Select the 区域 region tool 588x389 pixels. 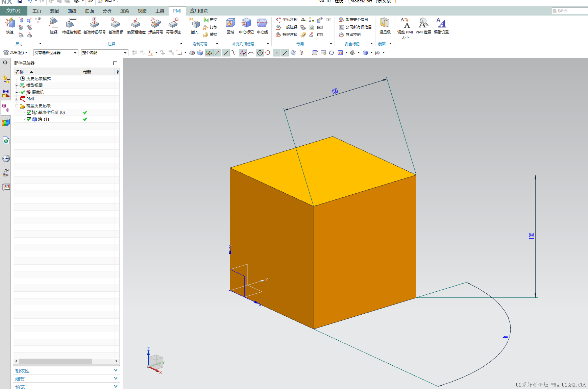coord(230,26)
